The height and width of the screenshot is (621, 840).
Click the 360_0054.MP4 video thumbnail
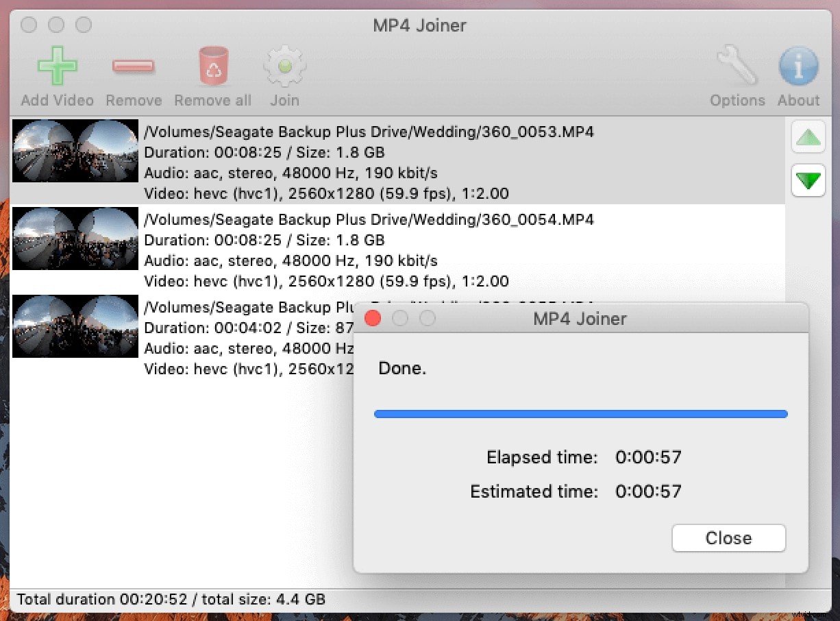(x=75, y=239)
